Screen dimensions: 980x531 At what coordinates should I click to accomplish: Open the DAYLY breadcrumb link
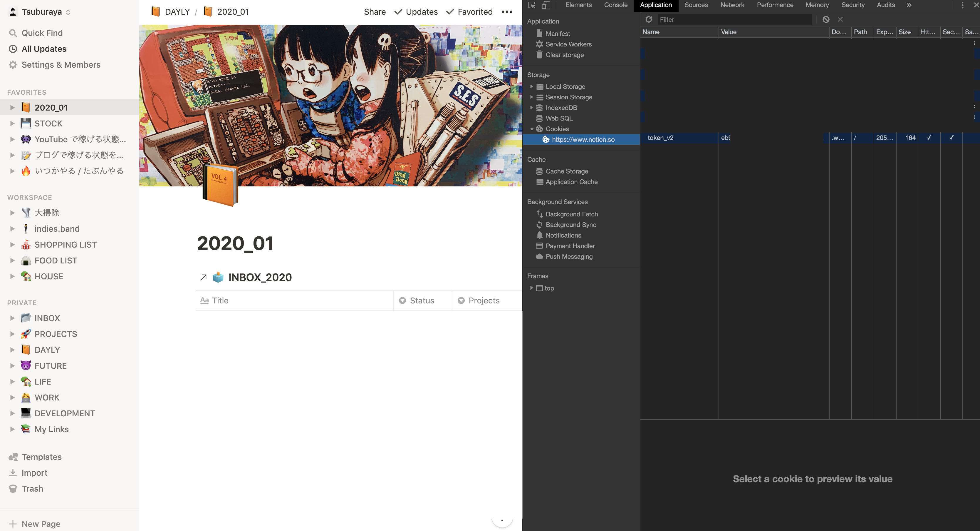(170, 12)
